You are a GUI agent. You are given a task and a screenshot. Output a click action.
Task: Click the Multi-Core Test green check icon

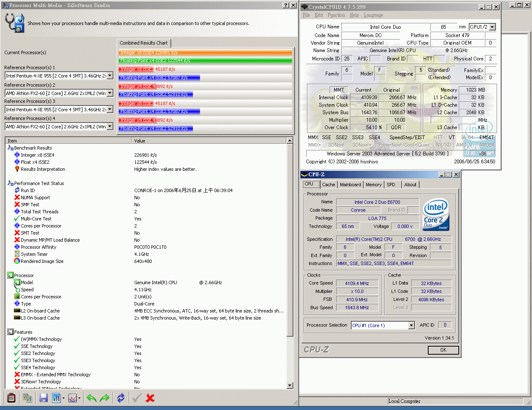coord(17,219)
